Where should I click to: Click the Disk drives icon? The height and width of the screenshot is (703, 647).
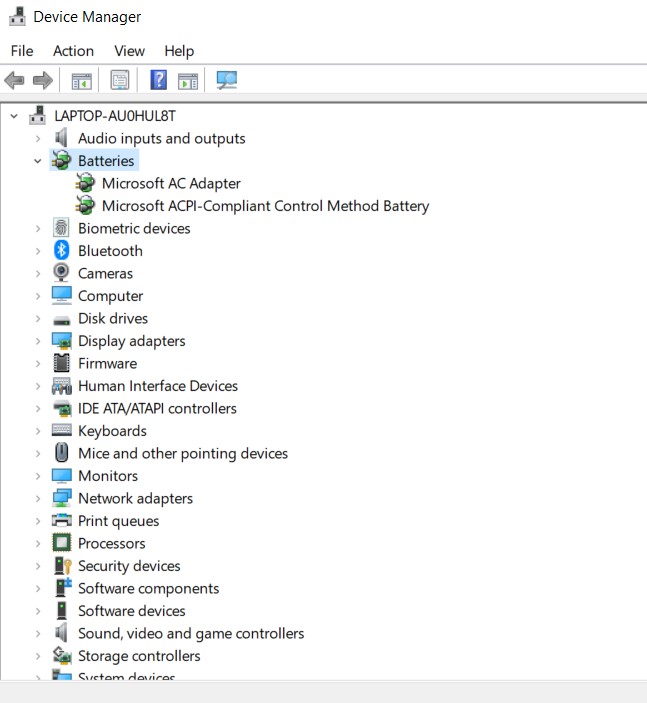click(x=61, y=320)
